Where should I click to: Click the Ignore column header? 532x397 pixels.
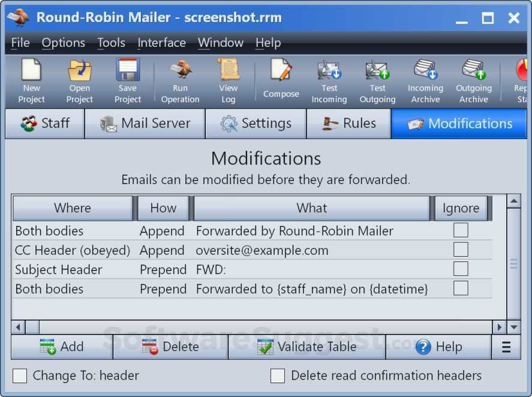pyautogui.click(x=461, y=208)
